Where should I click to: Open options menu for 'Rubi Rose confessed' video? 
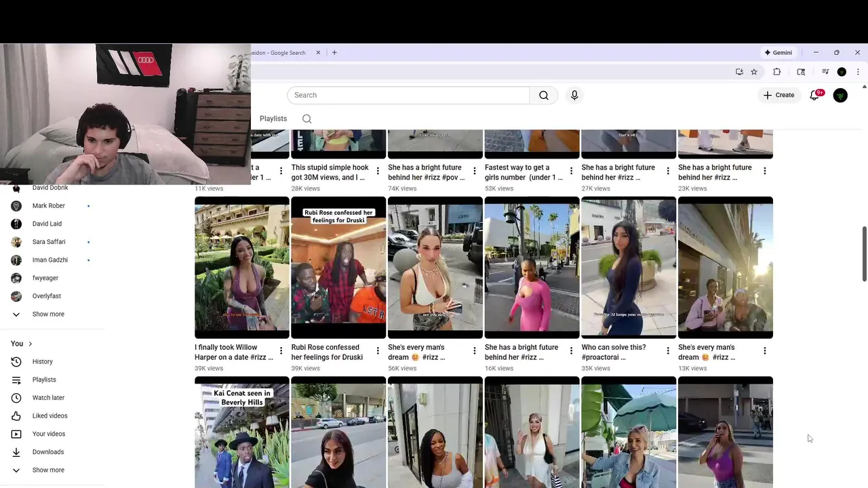pyautogui.click(x=378, y=351)
